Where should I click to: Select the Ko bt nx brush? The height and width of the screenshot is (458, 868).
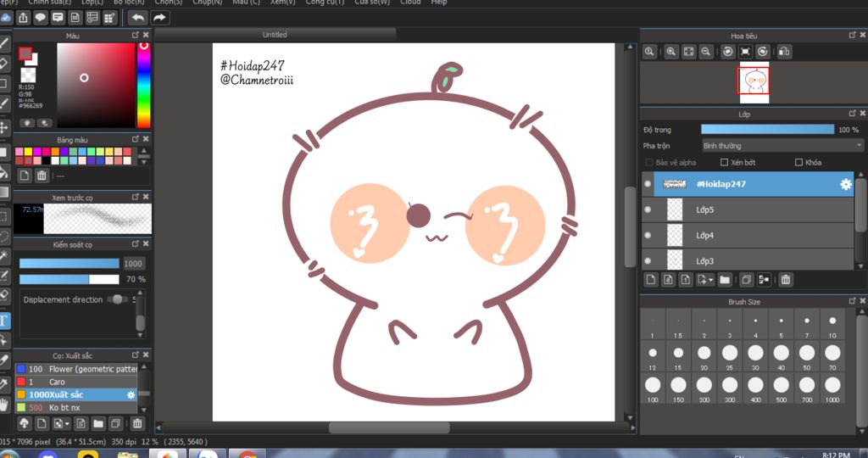click(x=75, y=408)
